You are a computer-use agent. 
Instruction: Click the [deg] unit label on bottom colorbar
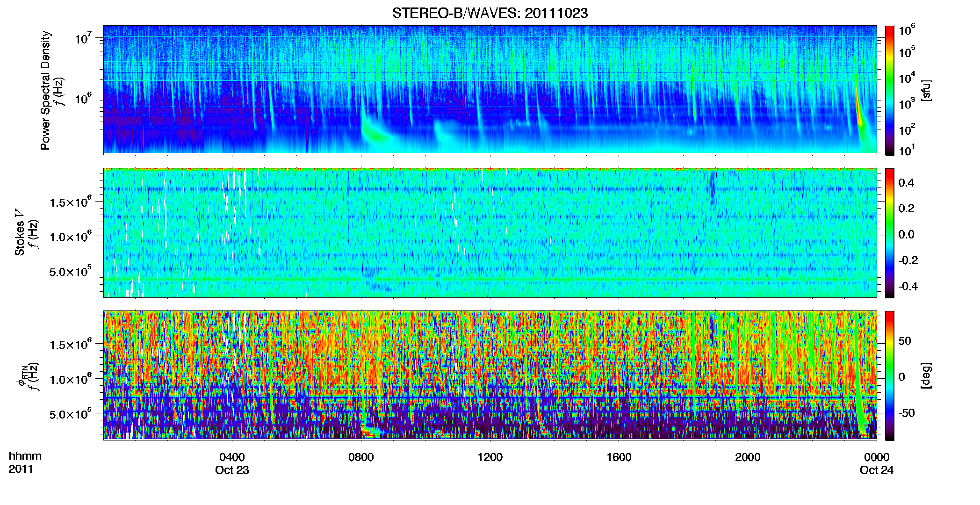point(927,375)
